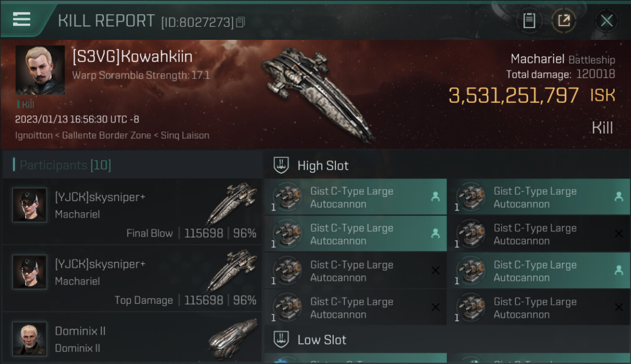Click the 3,531,251,797 ISK value
The width and height of the screenshot is (631, 364).
[x=514, y=96]
